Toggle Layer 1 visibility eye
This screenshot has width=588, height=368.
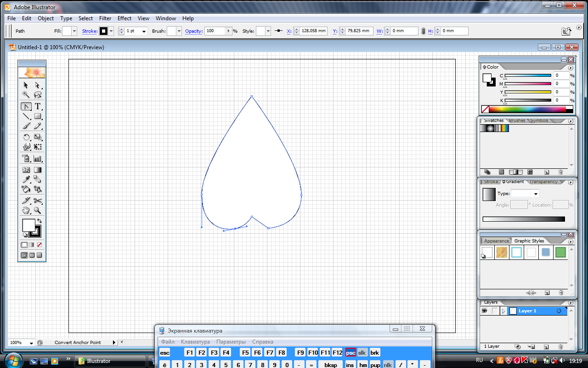[484, 311]
